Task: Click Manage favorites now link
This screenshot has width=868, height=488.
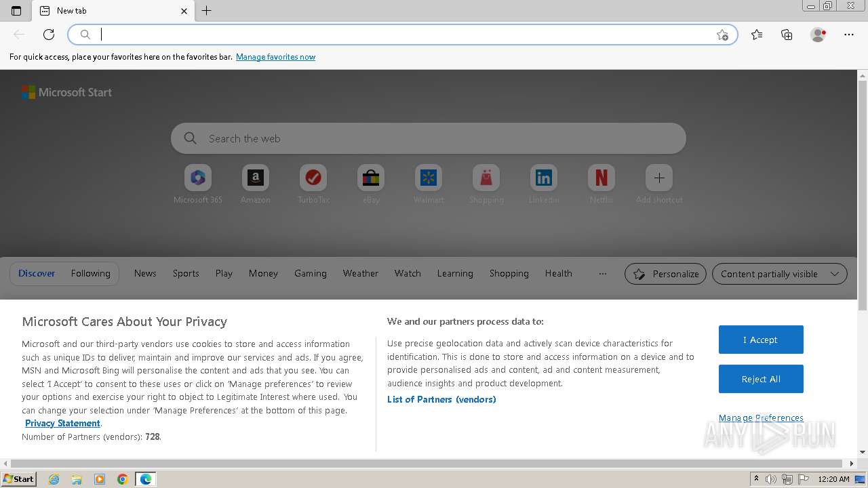Action: [x=275, y=57]
